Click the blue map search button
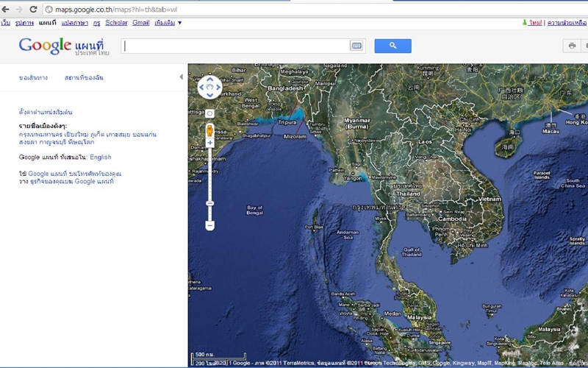Image resolution: width=588 pixels, height=368 pixels. point(392,46)
